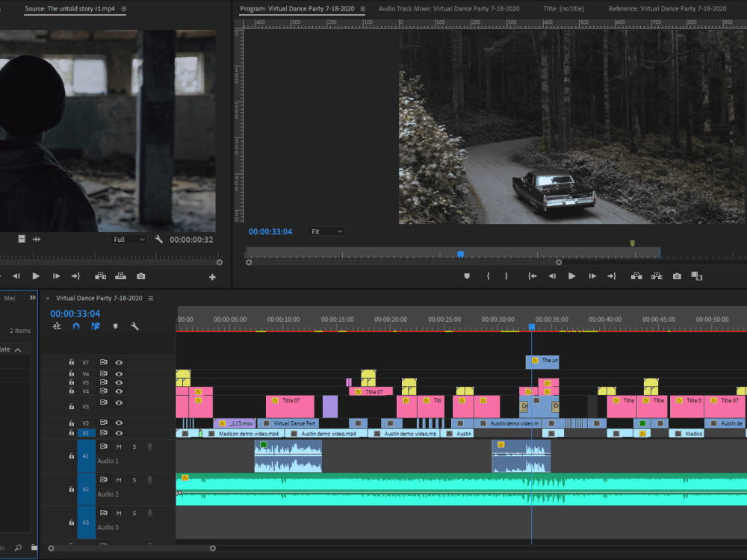Click the Export Frame camera icon under Program monitor

677,276
